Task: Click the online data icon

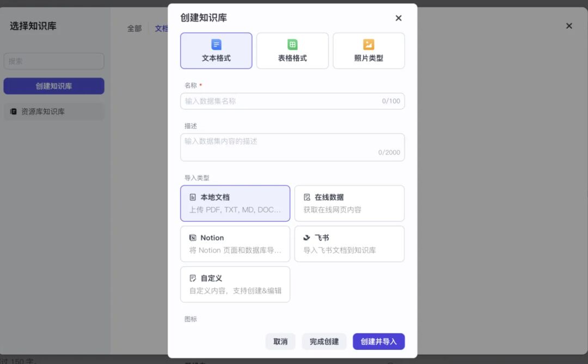Action: (x=307, y=197)
